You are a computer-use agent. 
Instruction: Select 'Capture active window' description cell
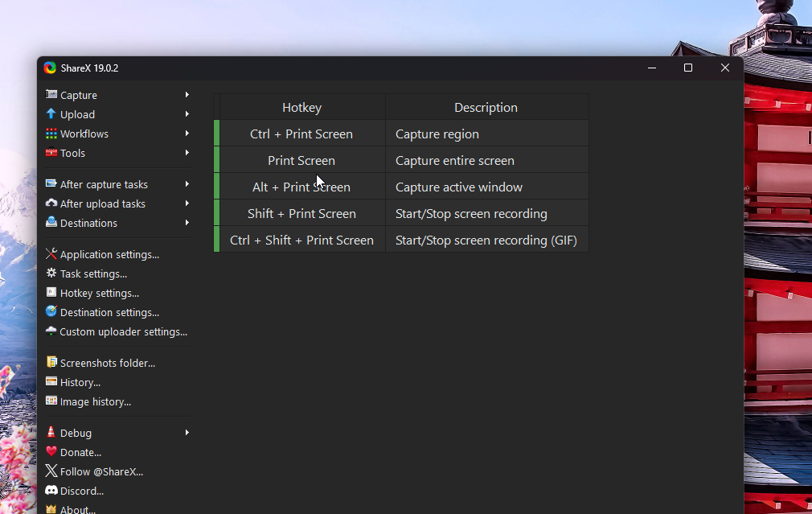tap(486, 187)
